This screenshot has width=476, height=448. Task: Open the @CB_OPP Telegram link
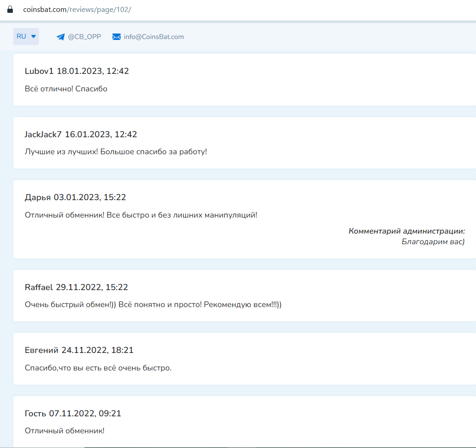click(84, 37)
